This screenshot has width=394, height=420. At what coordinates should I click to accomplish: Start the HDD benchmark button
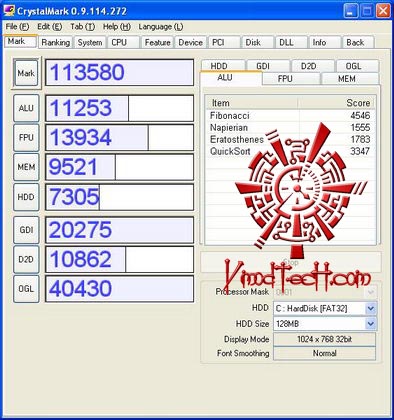pos(26,197)
